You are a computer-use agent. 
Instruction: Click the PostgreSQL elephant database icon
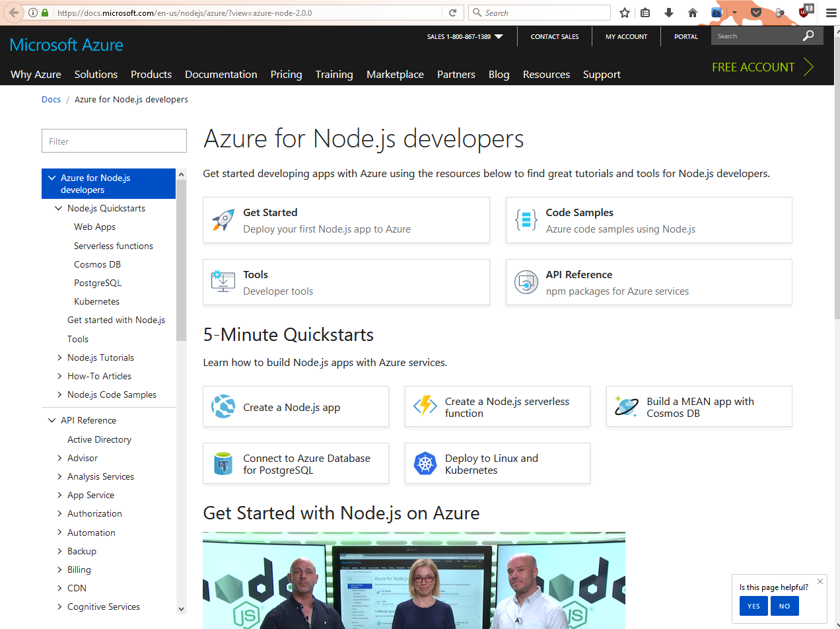[x=223, y=463]
